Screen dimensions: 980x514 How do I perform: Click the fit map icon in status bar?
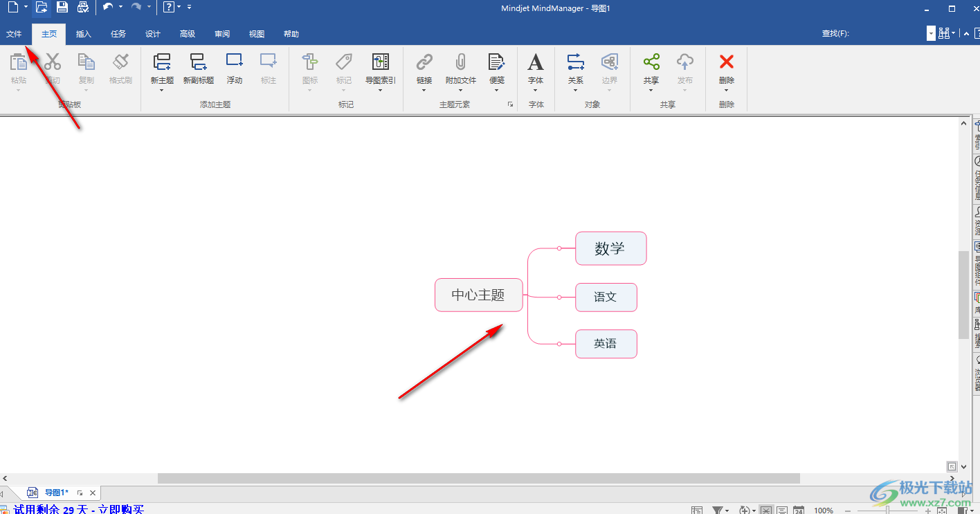941,511
